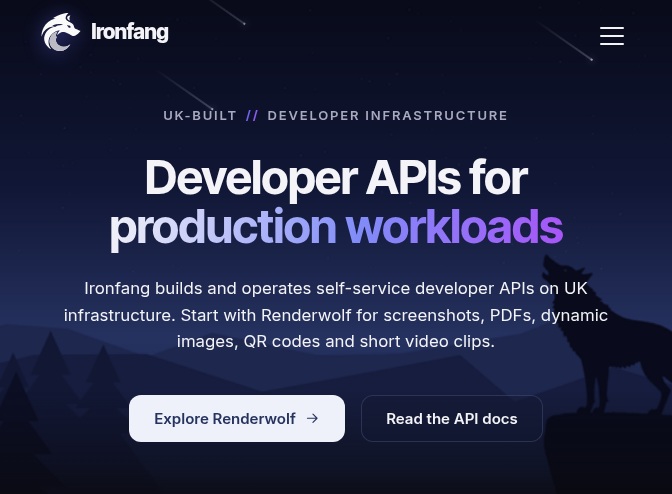The image size is (672, 494).
Task: Open the hamburger navigation menu
Action: coord(612,36)
